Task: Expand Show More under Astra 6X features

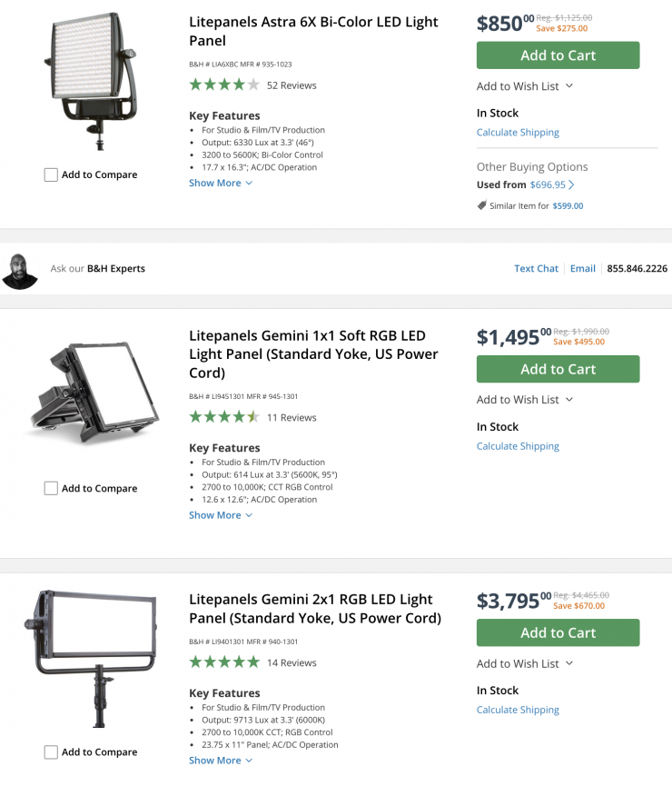Action: (220, 183)
